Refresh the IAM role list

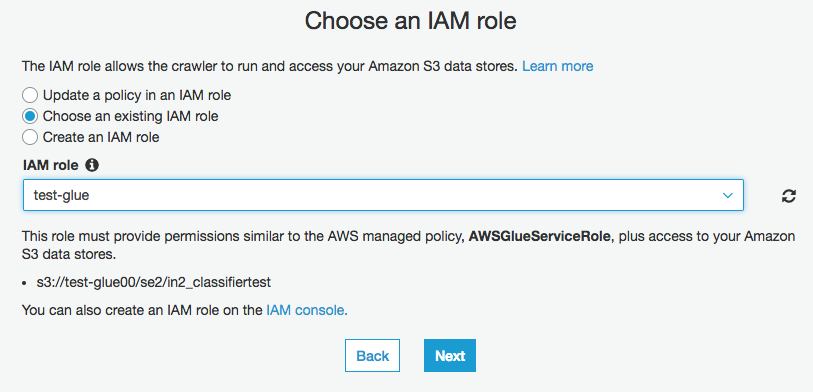(x=789, y=196)
